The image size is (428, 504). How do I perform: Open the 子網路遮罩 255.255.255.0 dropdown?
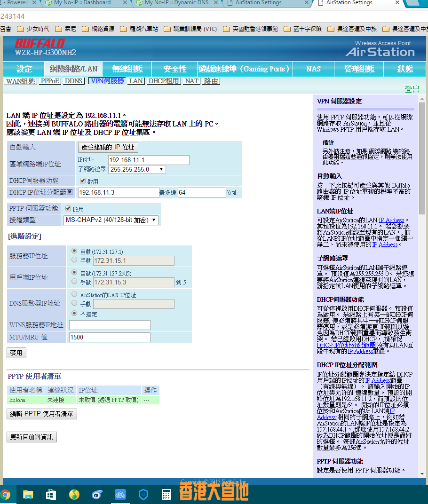(x=137, y=169)
